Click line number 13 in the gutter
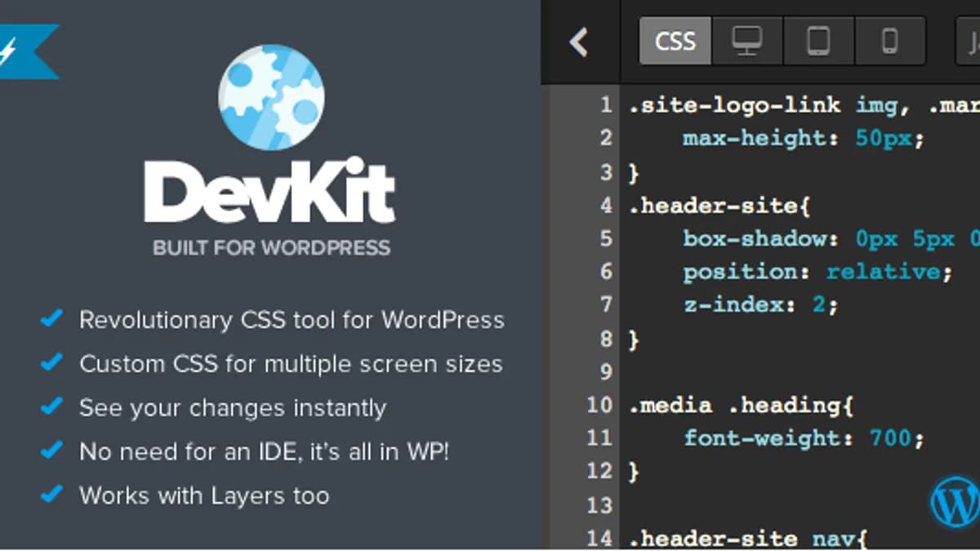980x551 pixels. tap(599, 505)
